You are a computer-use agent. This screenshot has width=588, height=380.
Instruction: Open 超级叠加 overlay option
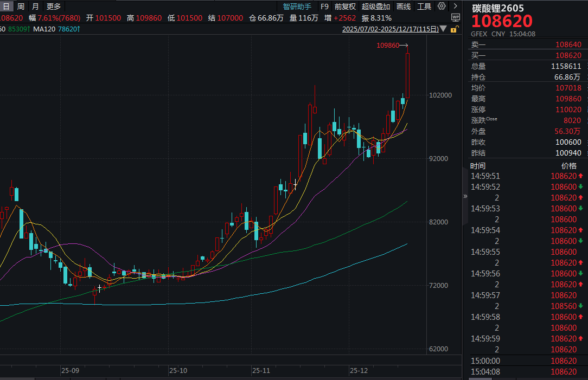point(376,7)
